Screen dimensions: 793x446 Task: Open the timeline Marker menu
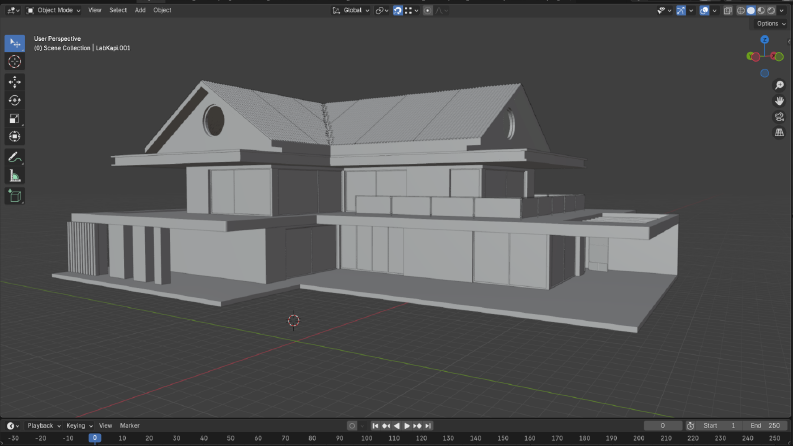[x=129, y=426]
